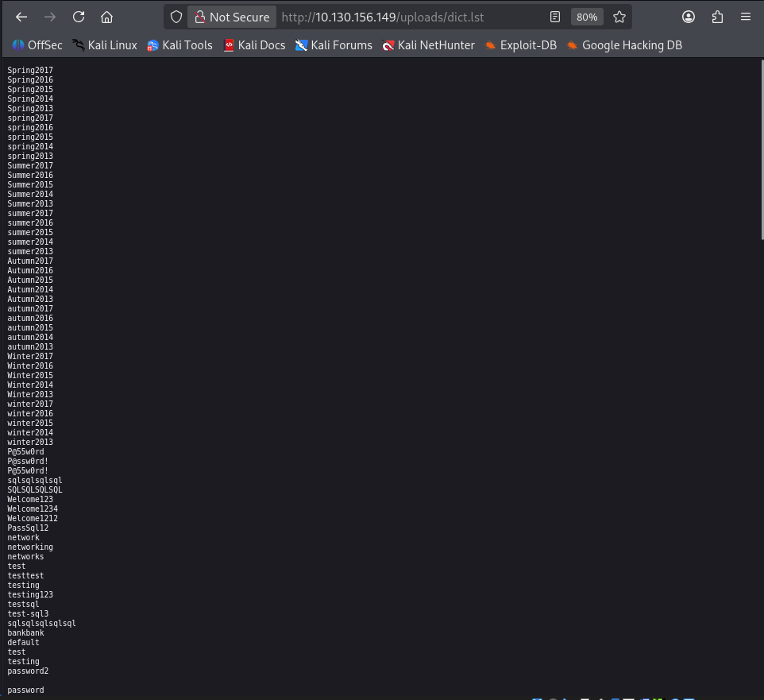764x700 pixels.
Task: Click the testsql entry
Action: (x=23, y=605)
